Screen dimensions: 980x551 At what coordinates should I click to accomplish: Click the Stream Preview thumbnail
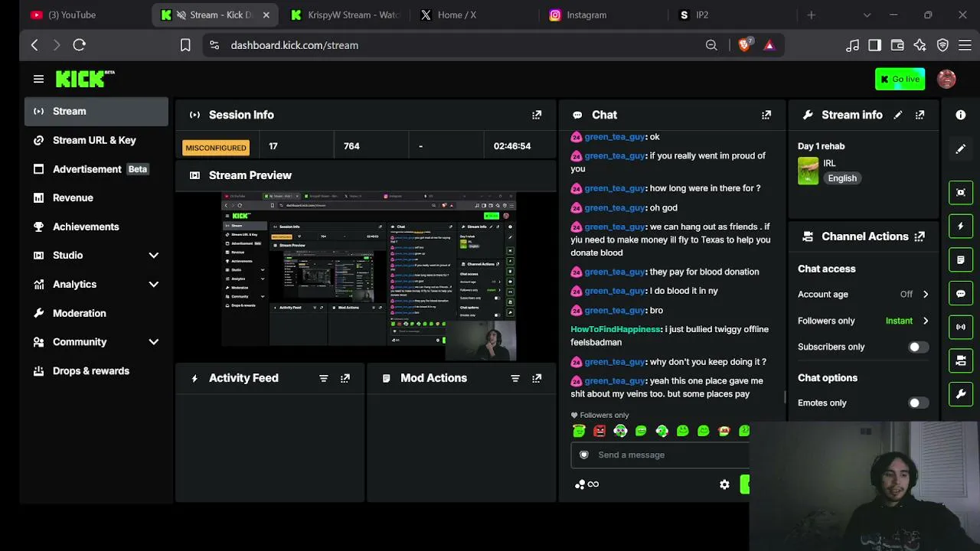coord(369,276)
